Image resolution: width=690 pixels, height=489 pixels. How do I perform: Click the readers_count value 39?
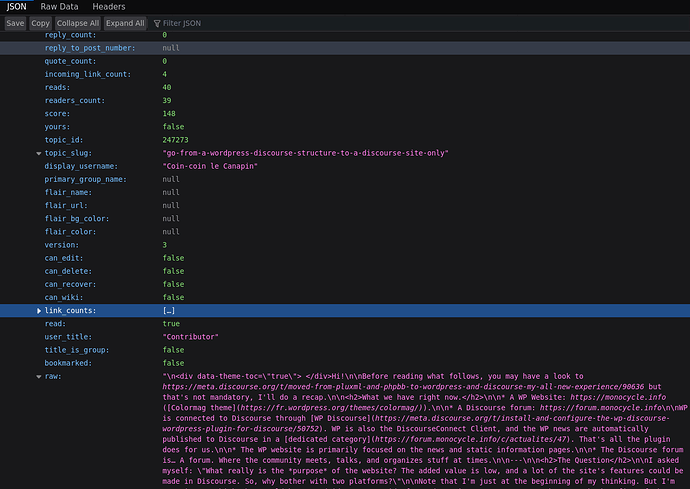coord(167,101)
